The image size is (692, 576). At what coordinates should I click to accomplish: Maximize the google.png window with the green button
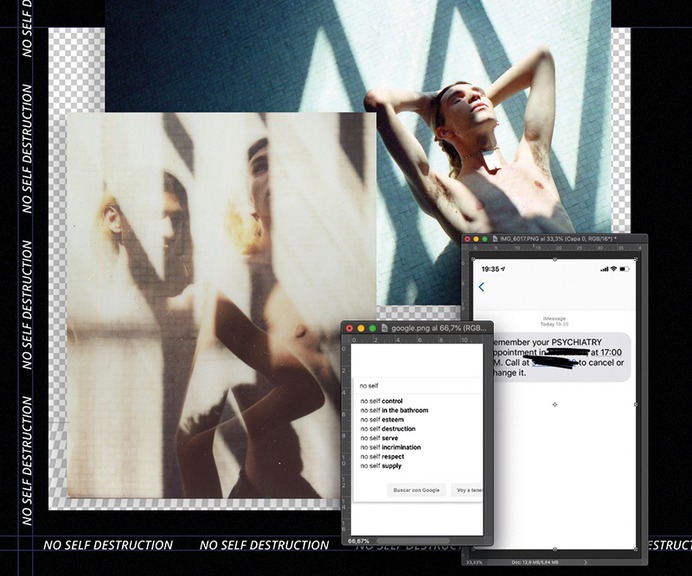tap(372, 328)
